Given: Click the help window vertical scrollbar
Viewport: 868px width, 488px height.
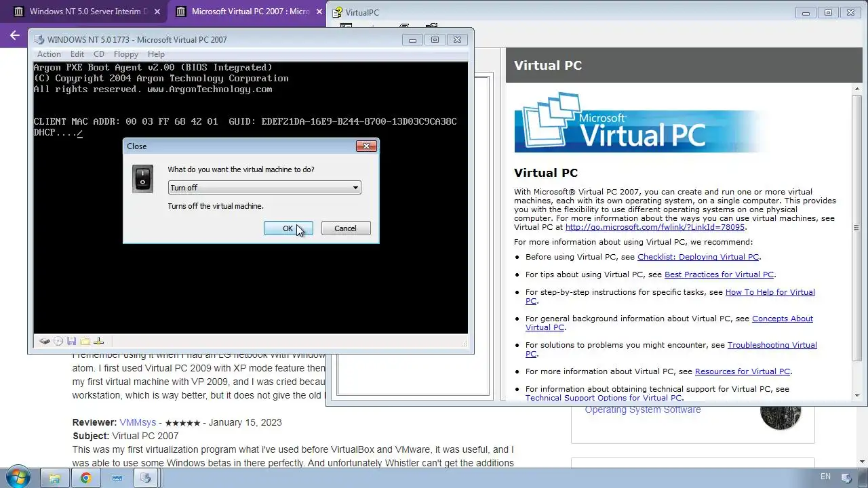Looking at the screenshot, I should click(x=857, y=228).
